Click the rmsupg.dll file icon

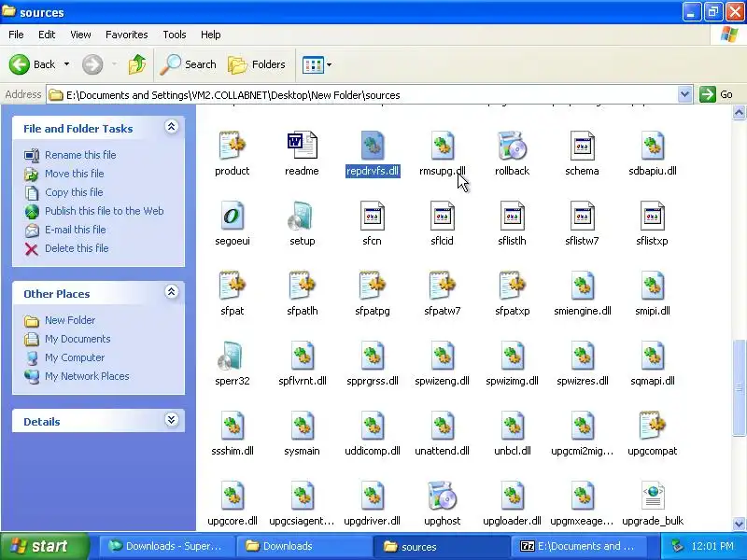pos(442,146)
